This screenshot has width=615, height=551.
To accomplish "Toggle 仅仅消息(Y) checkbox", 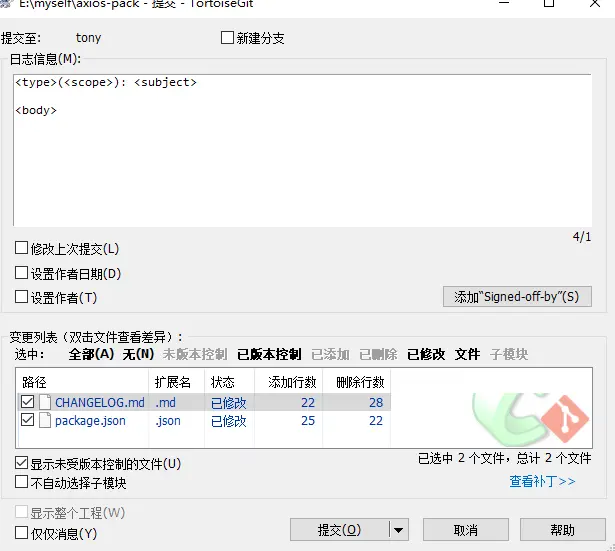I will click(21, 533).
